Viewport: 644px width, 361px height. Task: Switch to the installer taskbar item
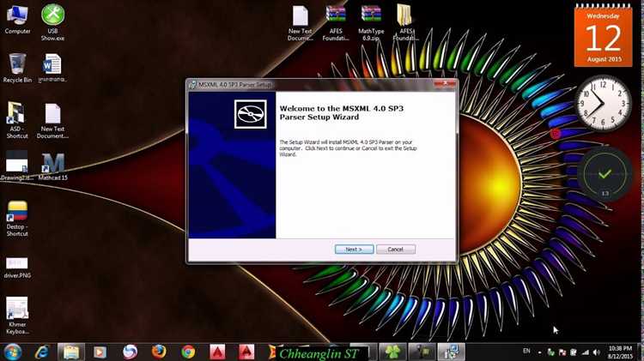click(451, 352)
